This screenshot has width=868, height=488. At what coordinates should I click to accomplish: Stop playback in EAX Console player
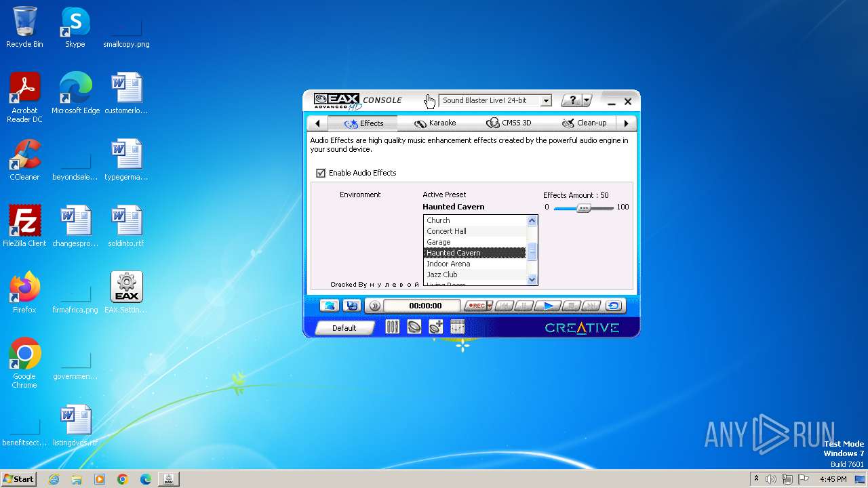coord(572,306)
